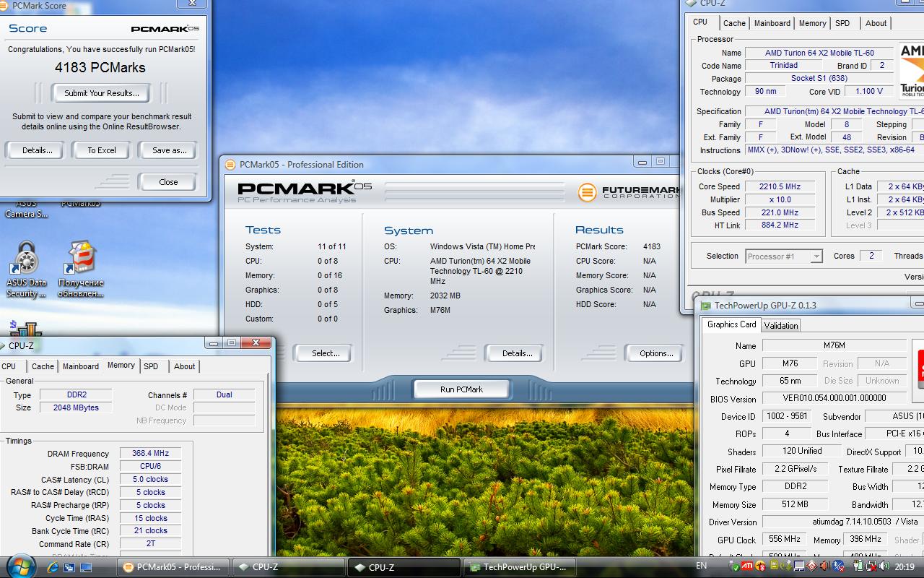Viewport: 924px width, 578px height.
Task: Launch Internet Explorer from Quick Launch
Action: tap(53, 567)
